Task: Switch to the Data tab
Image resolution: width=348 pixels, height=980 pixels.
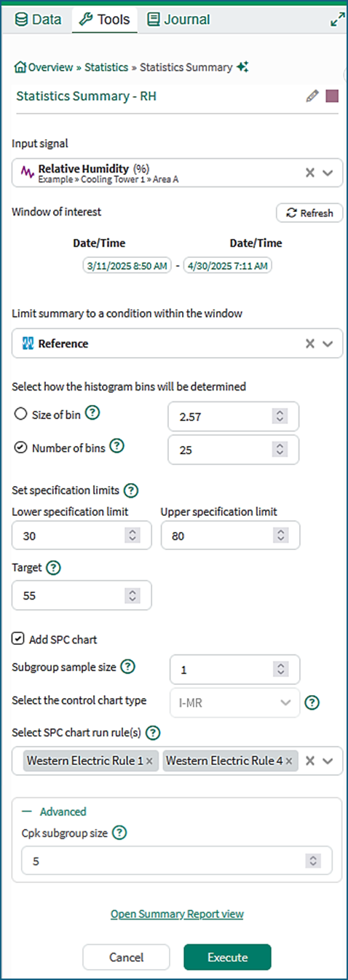Action: point(39,20)
